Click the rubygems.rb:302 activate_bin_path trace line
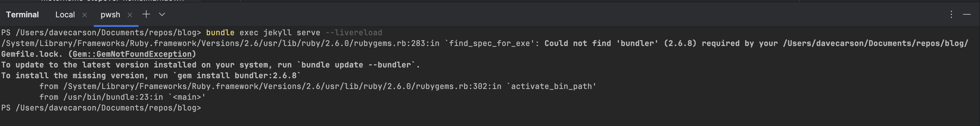 [x=318, y=86]
